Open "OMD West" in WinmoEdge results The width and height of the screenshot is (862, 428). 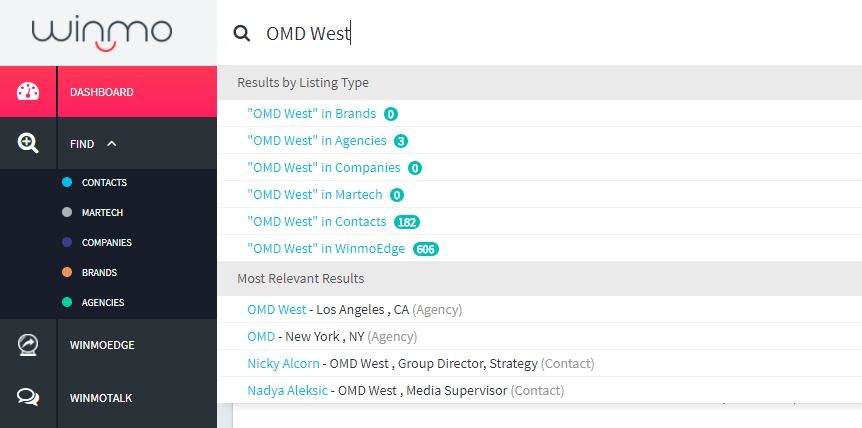pos(326,248)
